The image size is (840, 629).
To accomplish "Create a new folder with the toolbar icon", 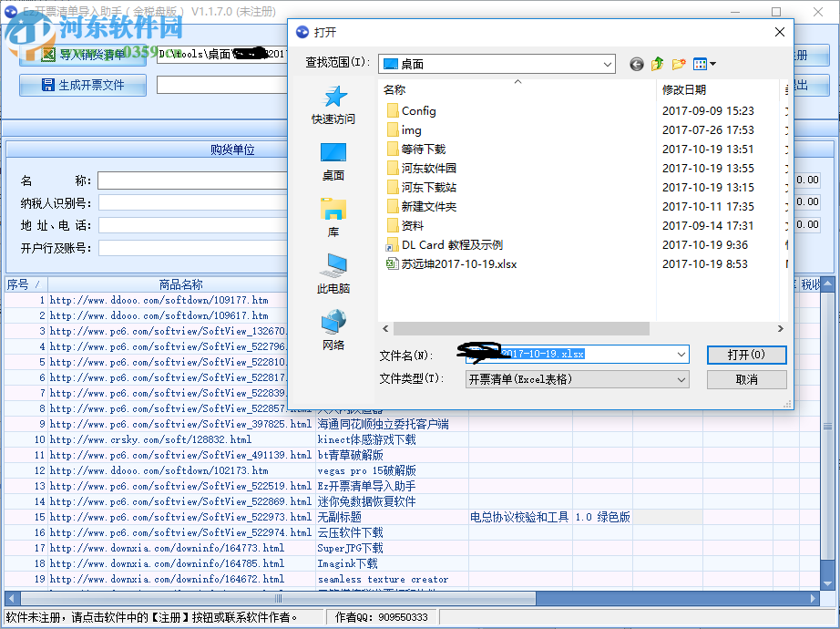I will coord(678,64).
